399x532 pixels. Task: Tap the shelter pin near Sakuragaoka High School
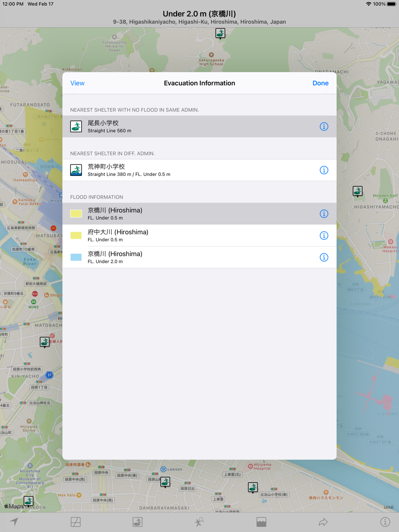tap(220, 33)
